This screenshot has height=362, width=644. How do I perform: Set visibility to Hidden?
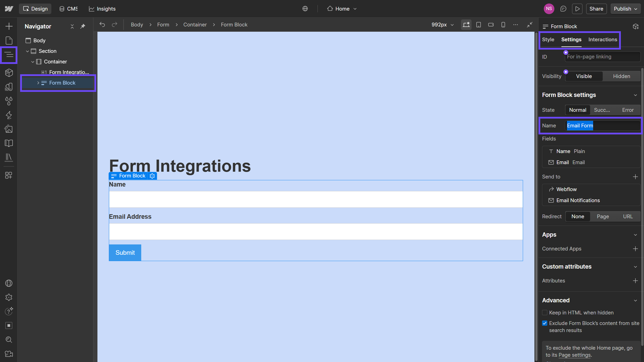pyautogui.click(x=621, y=76)
